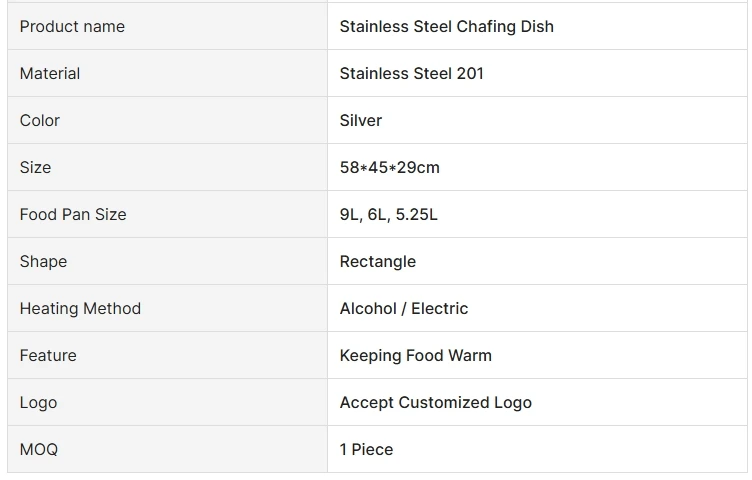The image size is (752, 480).
Task: Select the Alcohol / Electric value
Action: coord(403,309)
